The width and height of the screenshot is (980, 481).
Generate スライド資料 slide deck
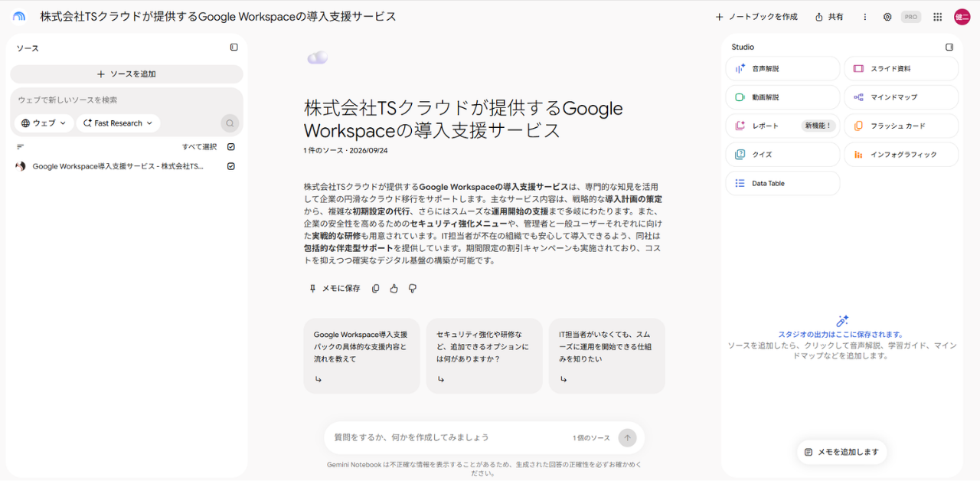point(901,68)
